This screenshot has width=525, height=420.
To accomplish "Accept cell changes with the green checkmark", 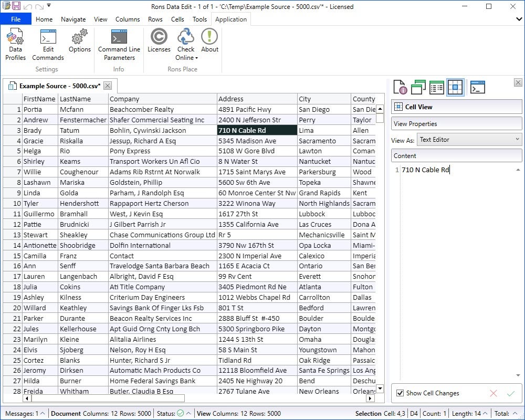I will click(510, 393).
